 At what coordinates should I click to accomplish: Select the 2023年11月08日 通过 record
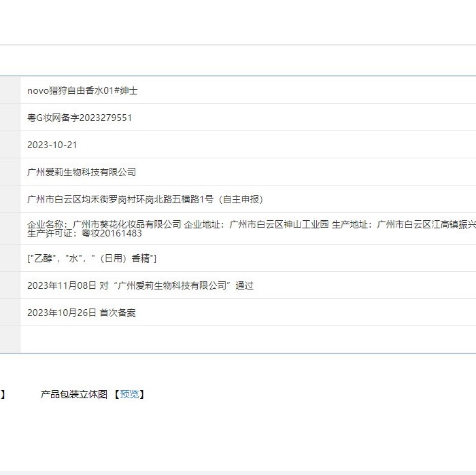click(x=140, y=285)
